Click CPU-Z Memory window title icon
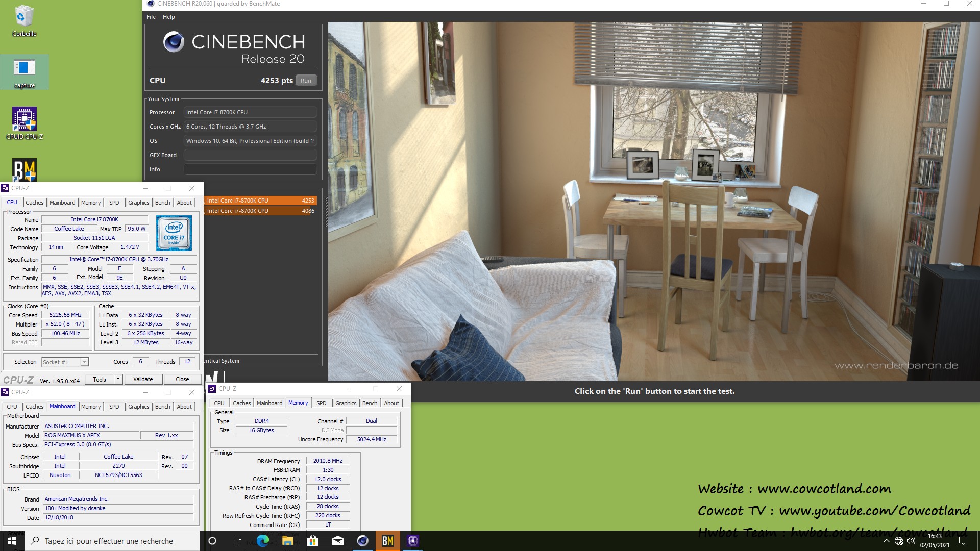The width and height of the screenshot is (980, 551). pos(212,389)
